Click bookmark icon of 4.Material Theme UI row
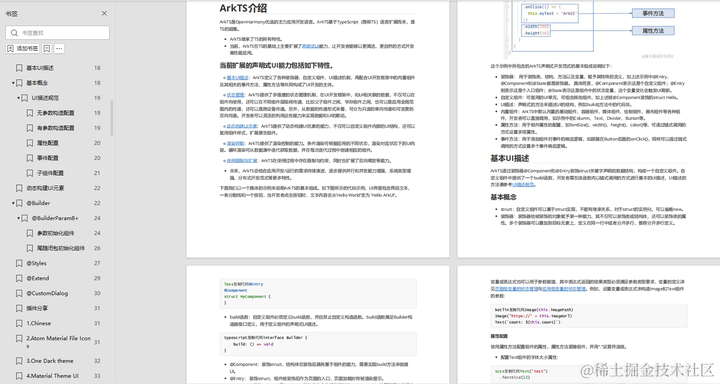This screenshot has height=384, width=720. tap(19, 376)
